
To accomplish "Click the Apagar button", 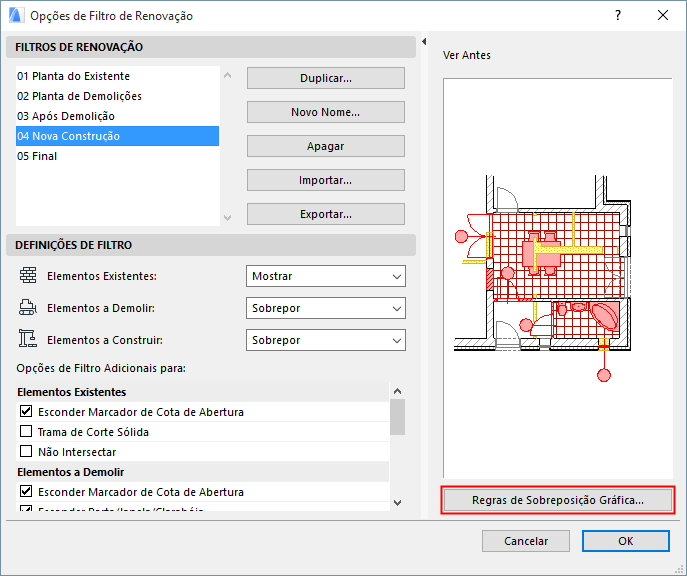I will tap(326, 146).
